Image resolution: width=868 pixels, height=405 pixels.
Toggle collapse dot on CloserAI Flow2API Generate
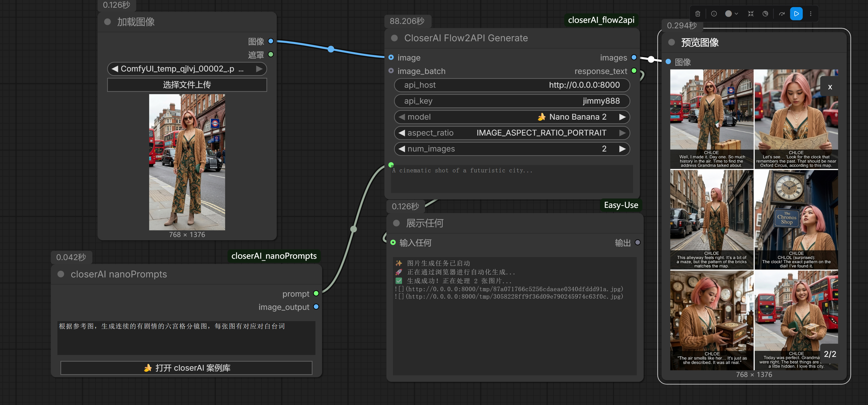point(394,38)
